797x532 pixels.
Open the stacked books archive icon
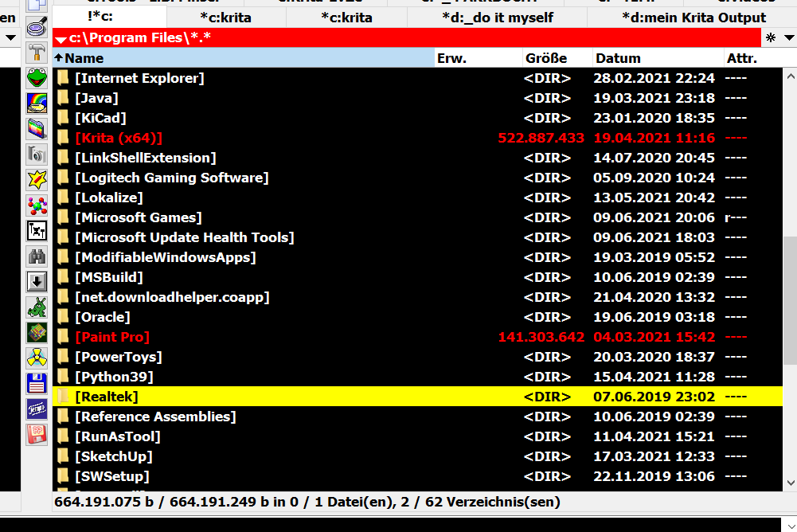coord(37,333)
